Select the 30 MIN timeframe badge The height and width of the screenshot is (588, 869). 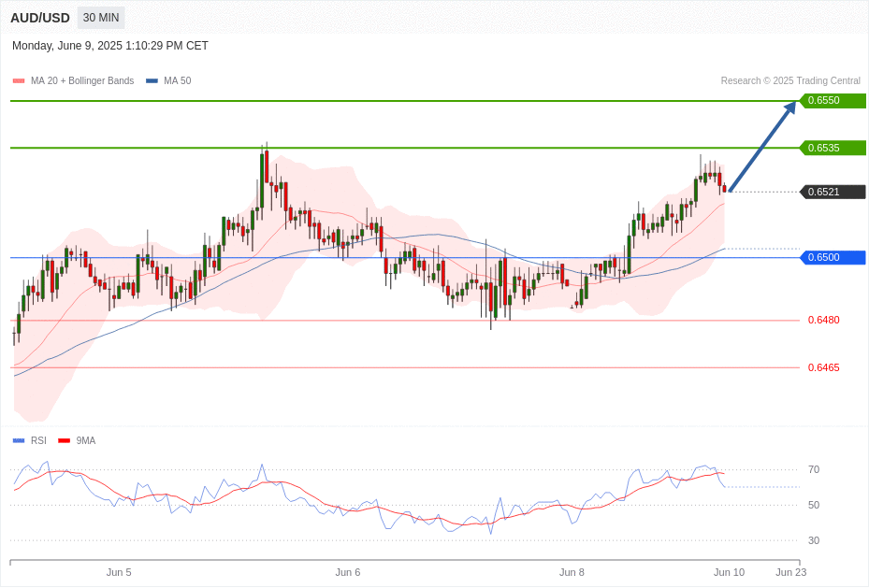point(101,18)
